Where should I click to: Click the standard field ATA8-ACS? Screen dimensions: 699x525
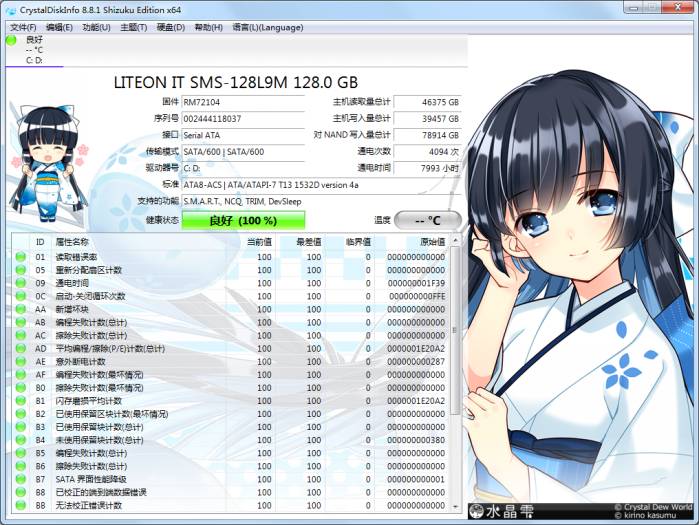pos(321,185)
